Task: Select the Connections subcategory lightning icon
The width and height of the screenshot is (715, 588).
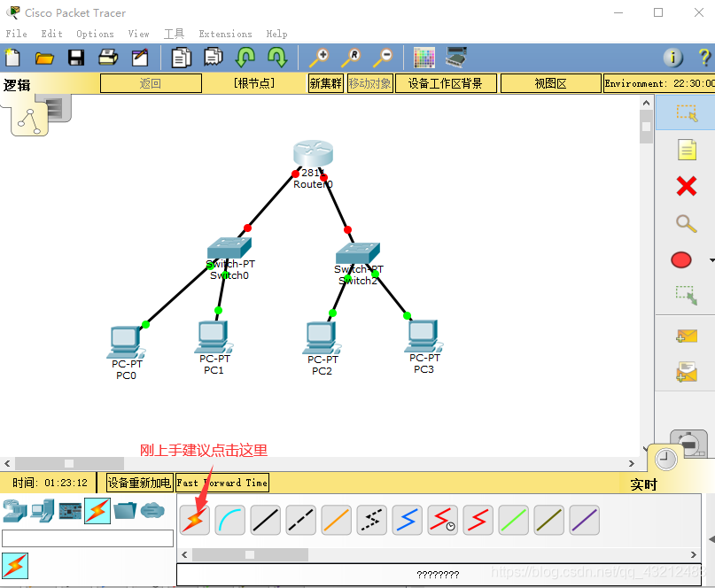Action: tap(15, 566)
